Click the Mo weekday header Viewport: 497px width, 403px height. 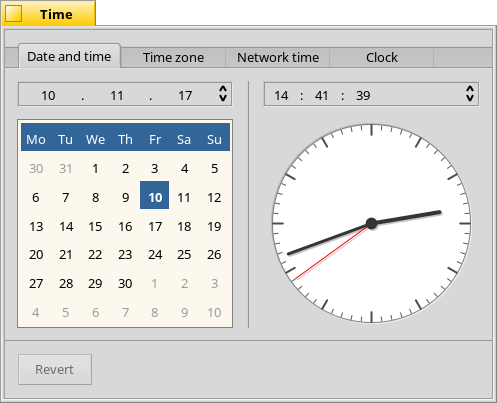pos(36,139)
